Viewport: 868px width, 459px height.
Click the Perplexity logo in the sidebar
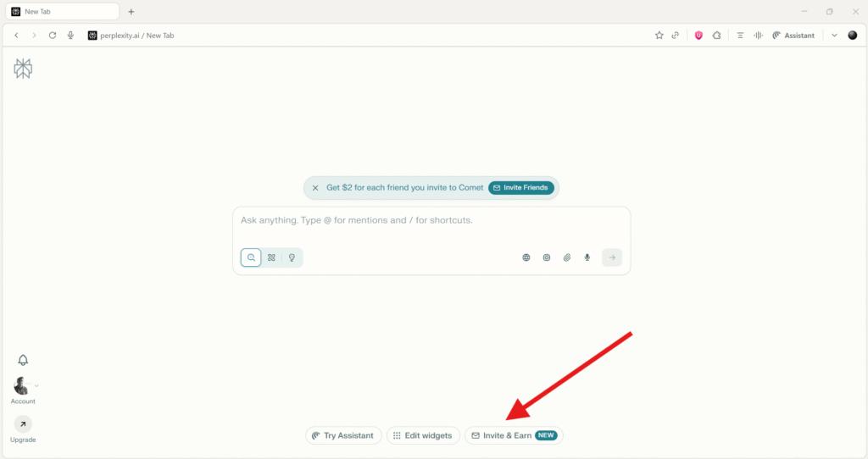click(x=23, y=69)
